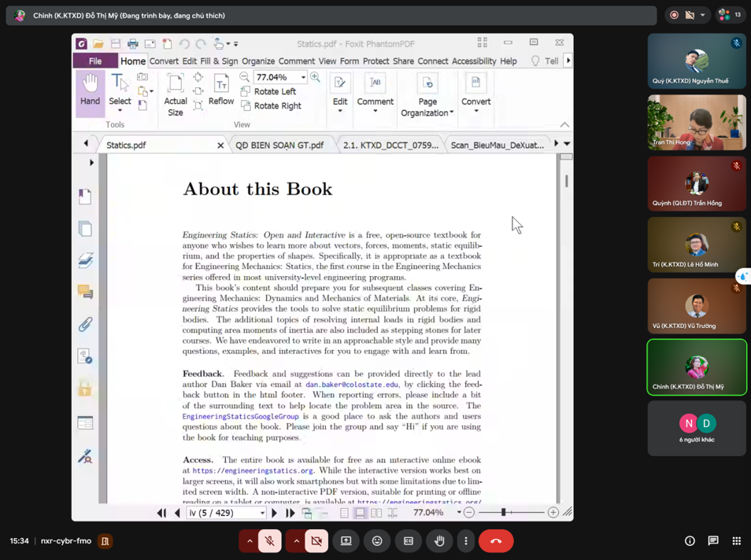Open the emoji reactions button

tap(377, 541)
